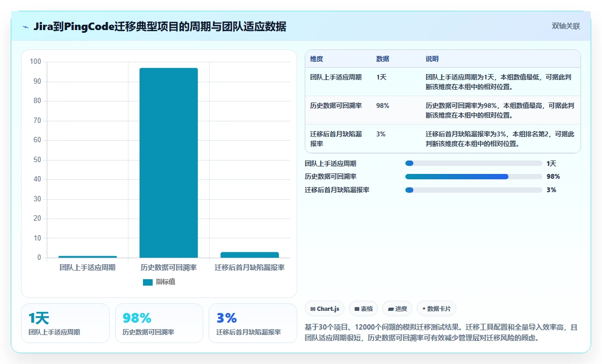Click the lightning icon beside the title

[x=26, y=27]
